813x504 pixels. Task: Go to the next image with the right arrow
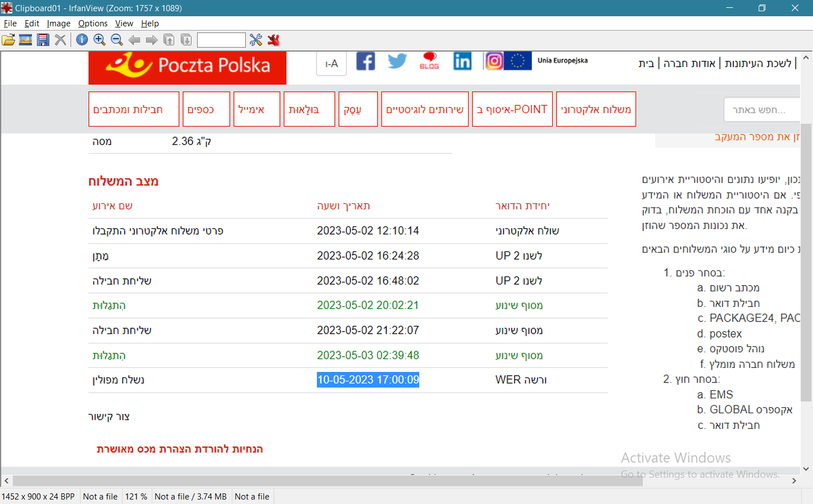tap(152, 40)
